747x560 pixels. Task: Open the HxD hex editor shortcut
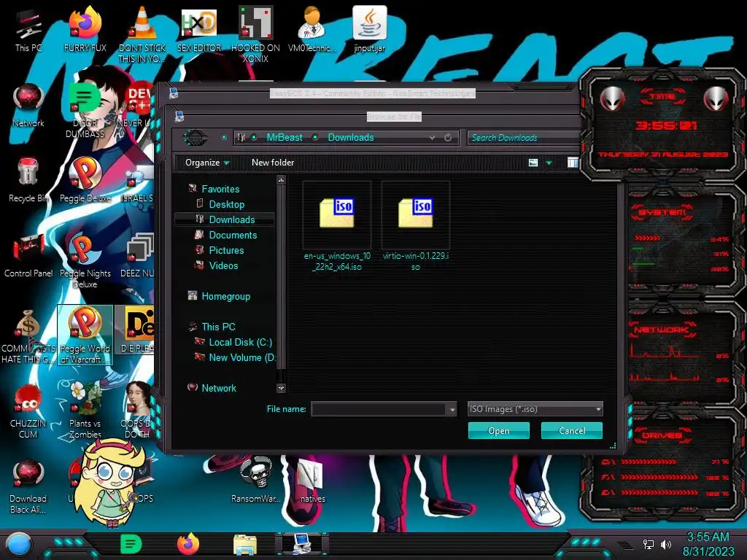click(199, 31)
